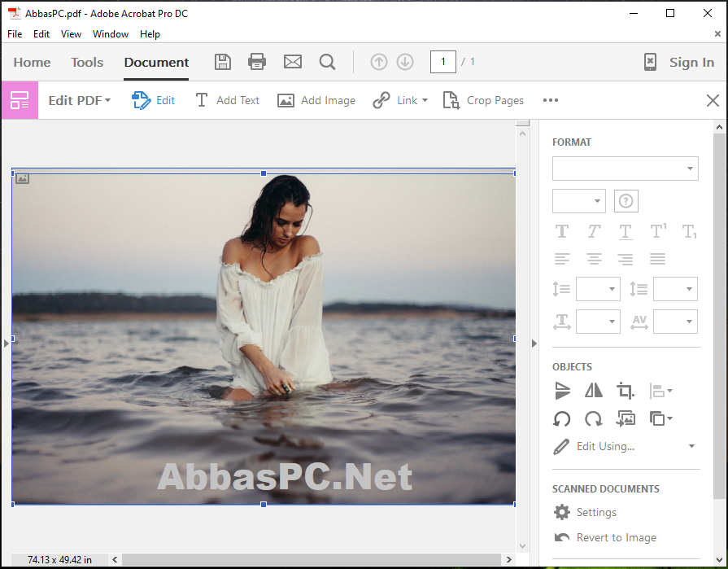Toggle italic text style
Screen dimensions: 728x569
594,231
